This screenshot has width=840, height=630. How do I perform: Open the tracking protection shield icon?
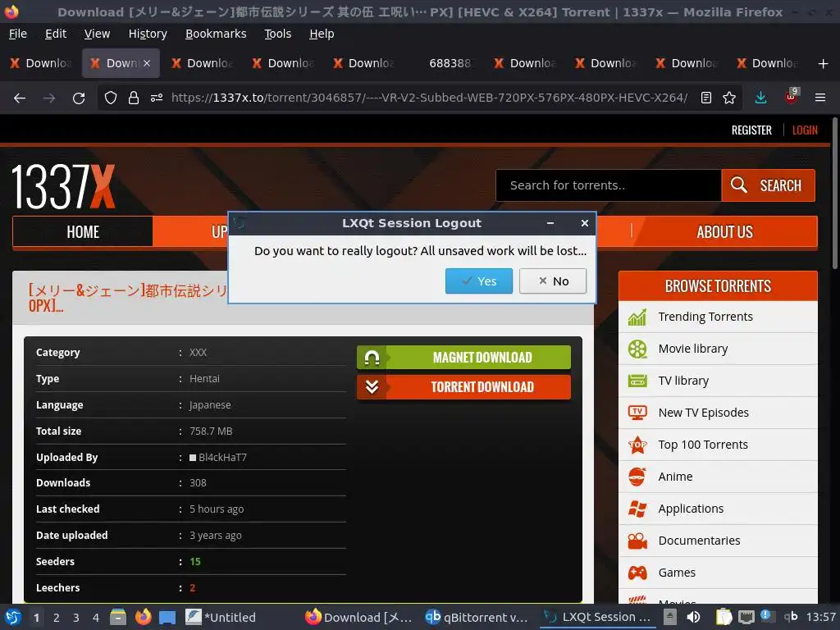click(111, 98)
